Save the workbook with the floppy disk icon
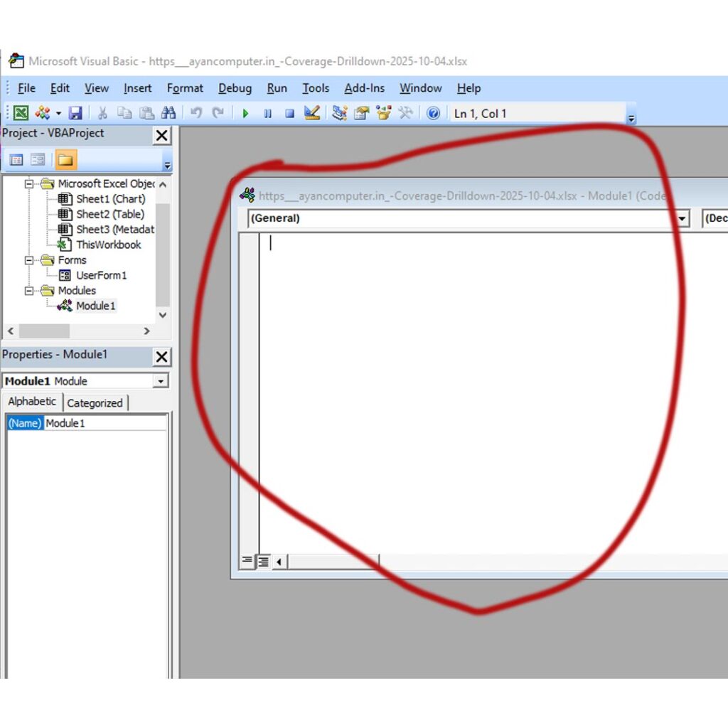 [x=75, y=113]
